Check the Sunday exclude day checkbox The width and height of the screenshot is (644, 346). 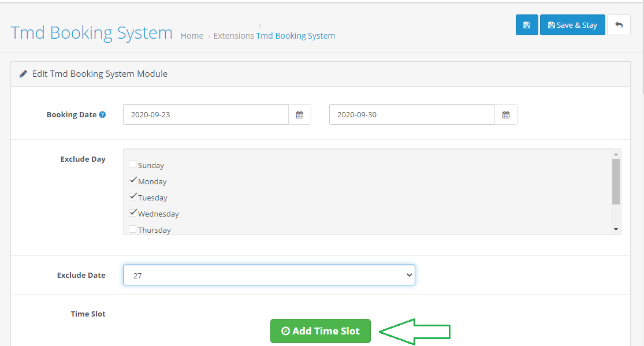click(x=133, y=165)
